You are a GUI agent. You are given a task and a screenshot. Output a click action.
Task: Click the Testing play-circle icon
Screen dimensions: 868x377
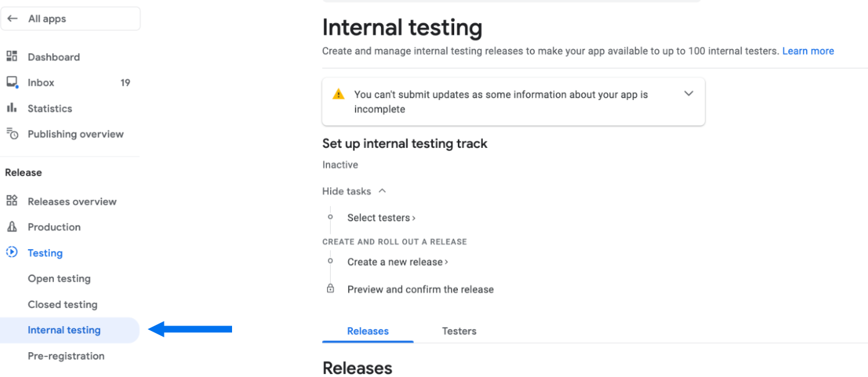coord(12,252)
